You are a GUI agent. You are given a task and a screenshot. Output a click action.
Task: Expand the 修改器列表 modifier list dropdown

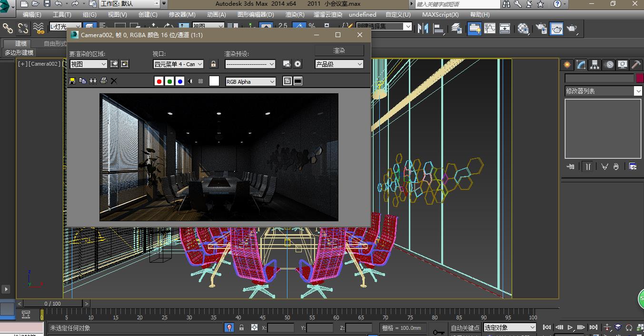tap(604, 91)
